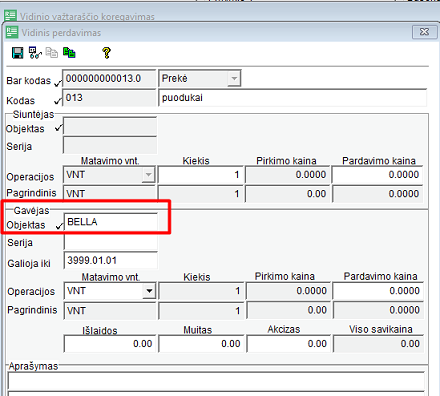Click Gavėjas Operacijos Pardavimo kaina field
This screenshot has width=440, height=396.
point(378,291)
